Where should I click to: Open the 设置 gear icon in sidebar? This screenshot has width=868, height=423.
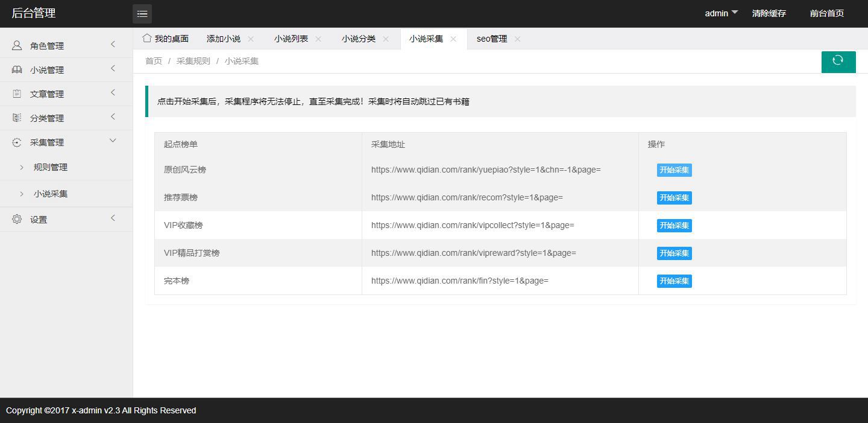coord(16,219)
